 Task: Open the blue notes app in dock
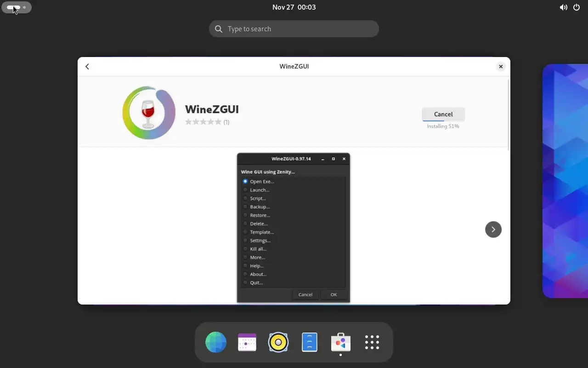pyautogui.click(x=310, y=342)
